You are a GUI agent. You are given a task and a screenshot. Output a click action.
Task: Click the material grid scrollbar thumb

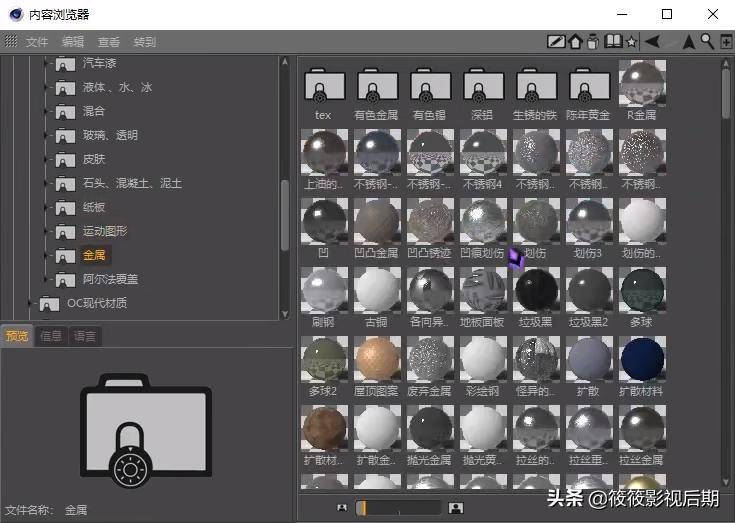pos(726,93)
